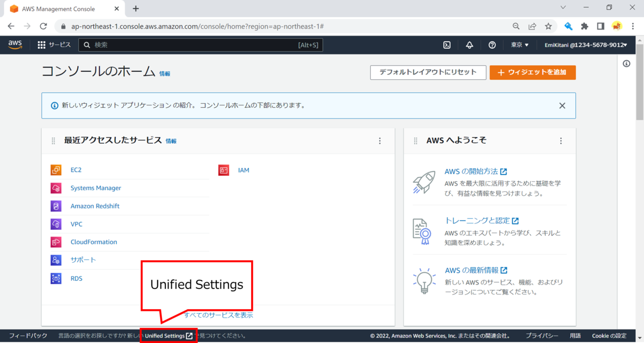The height and width of the screenshot is (343, 644).
Task: Click the VPC service icon
Action: 56,224
